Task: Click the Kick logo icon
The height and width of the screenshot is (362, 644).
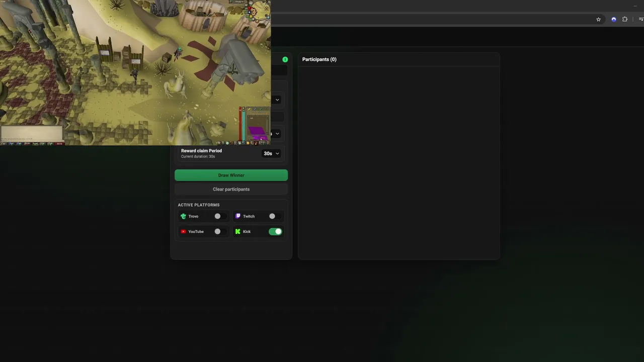Action: click(238, 231)
